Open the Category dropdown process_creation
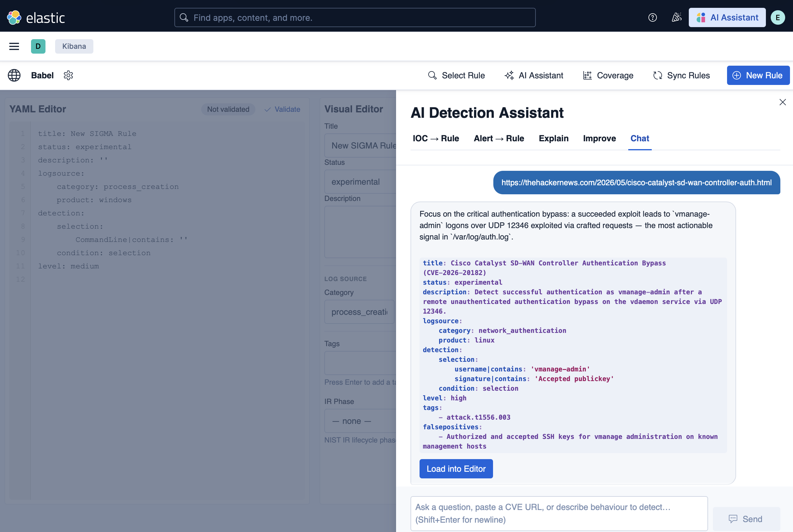Viewport: 793px width, 532px height. (x=359, y=312)
